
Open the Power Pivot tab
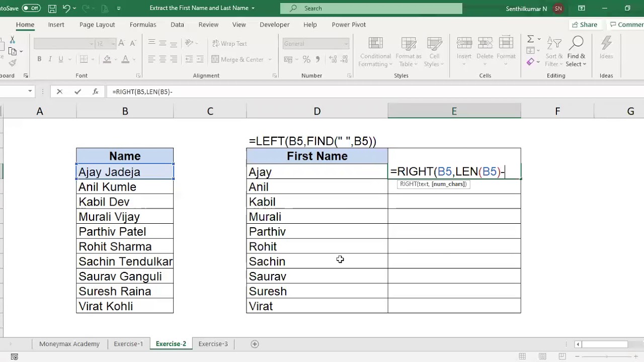[x=349, y=24]
